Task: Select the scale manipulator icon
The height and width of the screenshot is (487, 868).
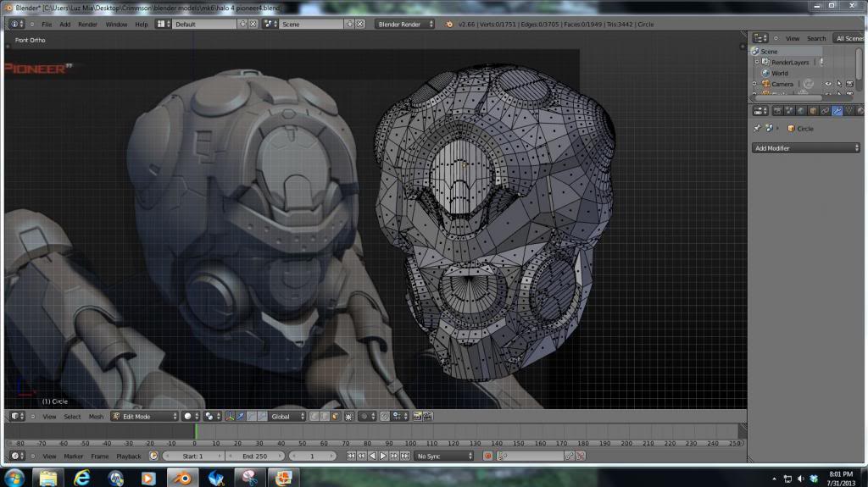Action: click(x=262, y=416)
